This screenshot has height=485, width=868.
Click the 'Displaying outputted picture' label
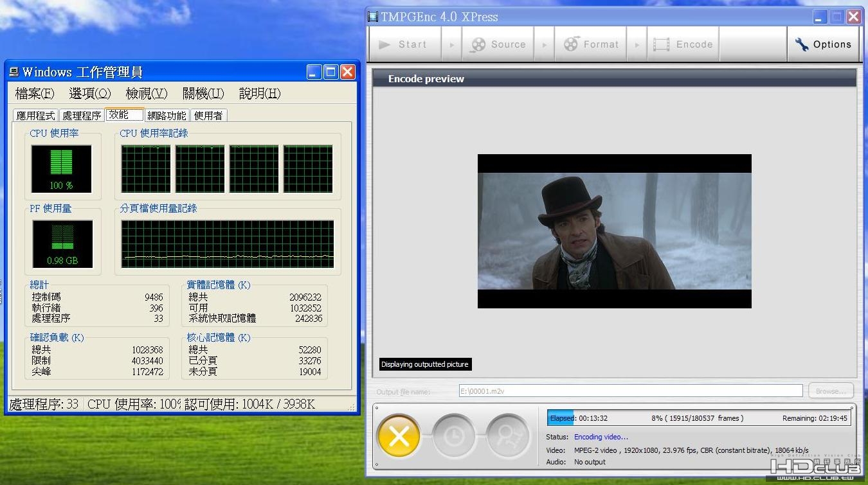tap(425, 364)
